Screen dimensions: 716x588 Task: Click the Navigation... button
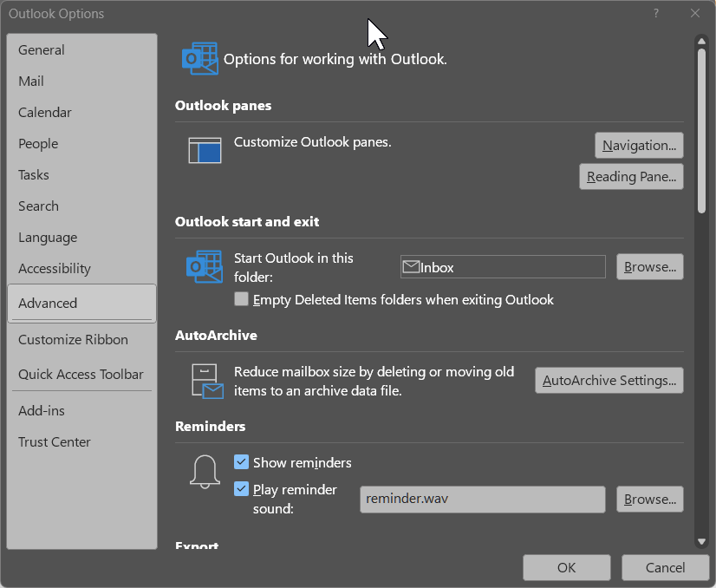coord(639,146)
